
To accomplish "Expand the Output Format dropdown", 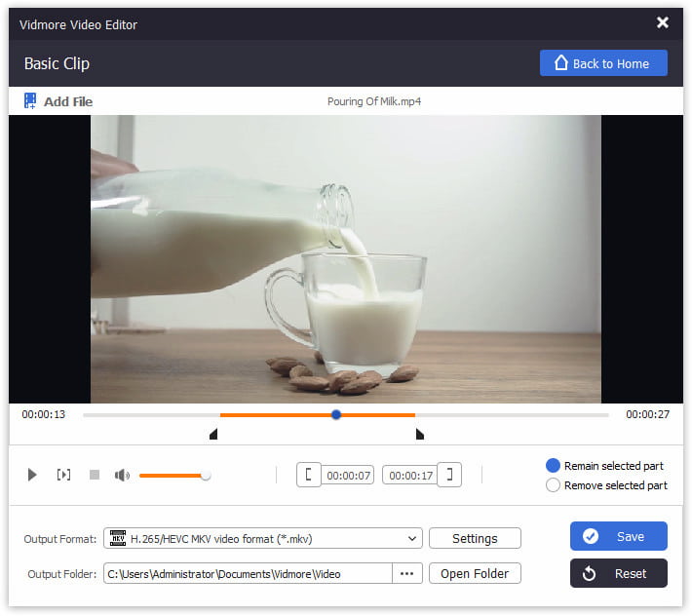I will [412, 538].
